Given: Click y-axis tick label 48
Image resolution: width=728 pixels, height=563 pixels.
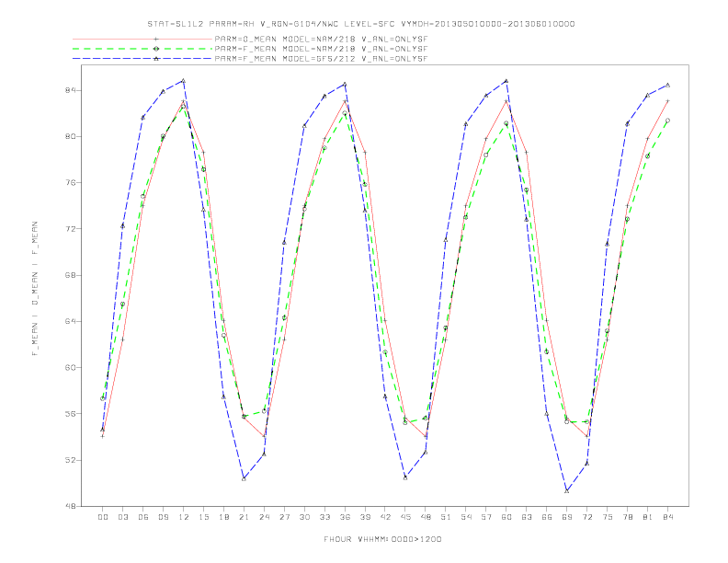Looking at the screenshot, I should click(70, 506).
